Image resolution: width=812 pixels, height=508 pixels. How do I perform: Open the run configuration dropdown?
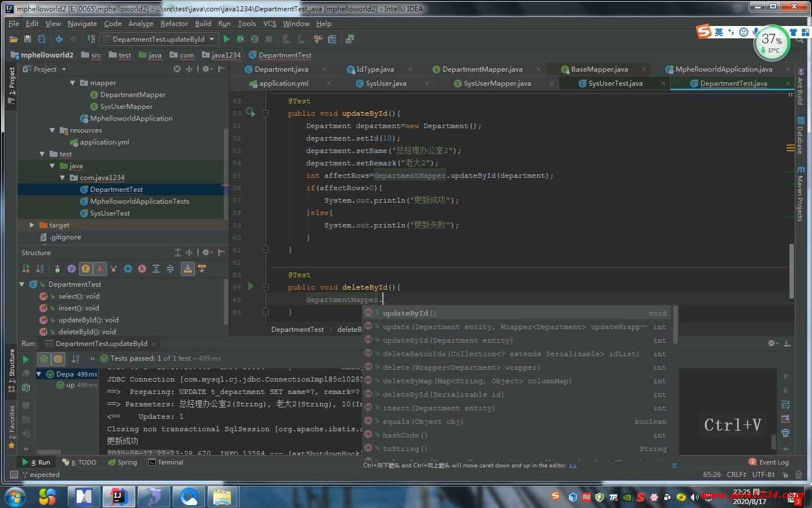point(158,39)
